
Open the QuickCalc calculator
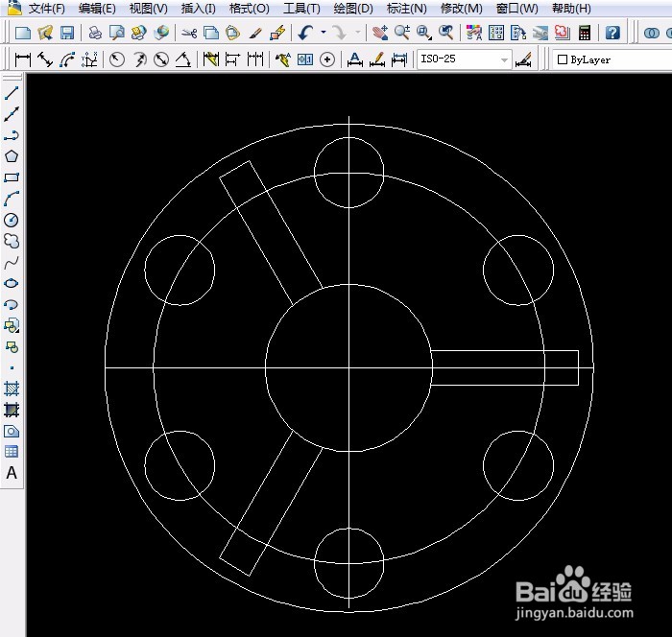click(585, 32)
